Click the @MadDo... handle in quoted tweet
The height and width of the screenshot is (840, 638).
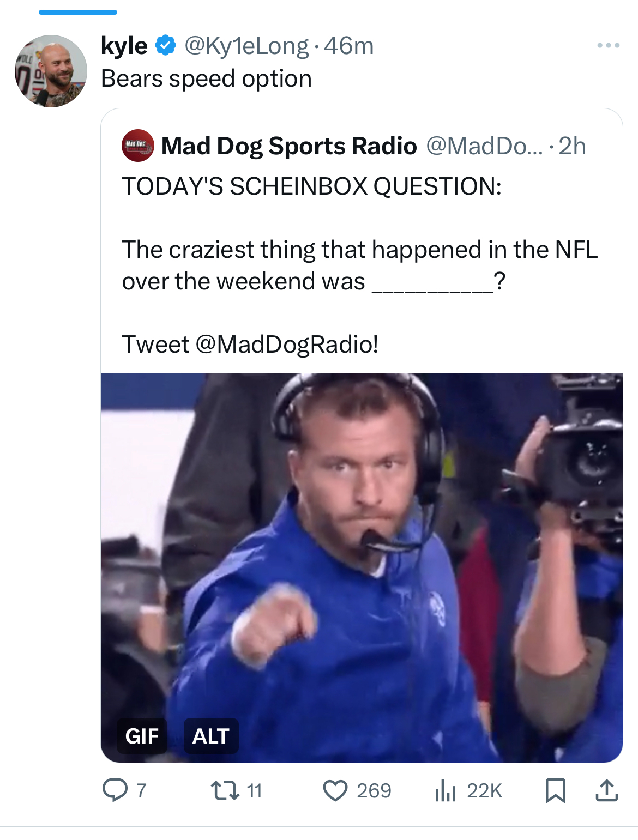tap(484, 146)
